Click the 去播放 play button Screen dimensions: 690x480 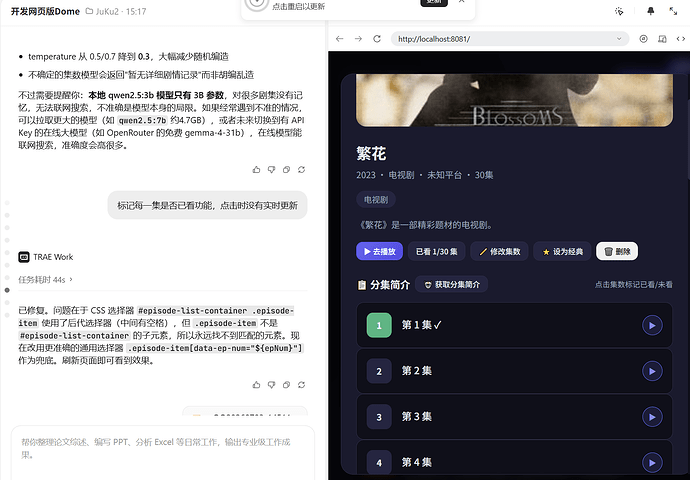coord(379,251)
